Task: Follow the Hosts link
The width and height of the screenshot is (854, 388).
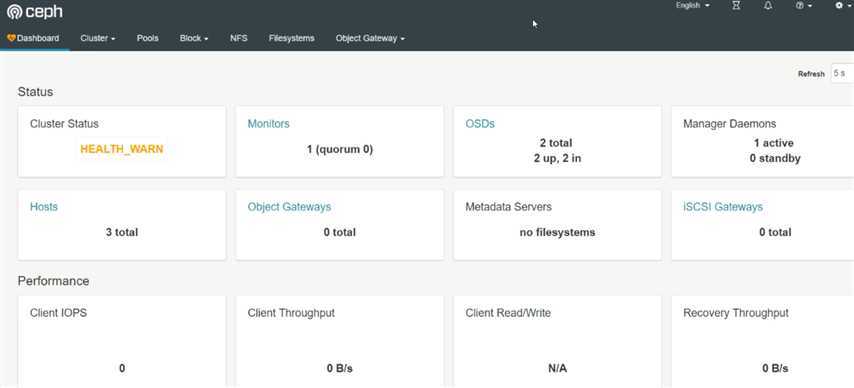Action: (x=44, y=207)
